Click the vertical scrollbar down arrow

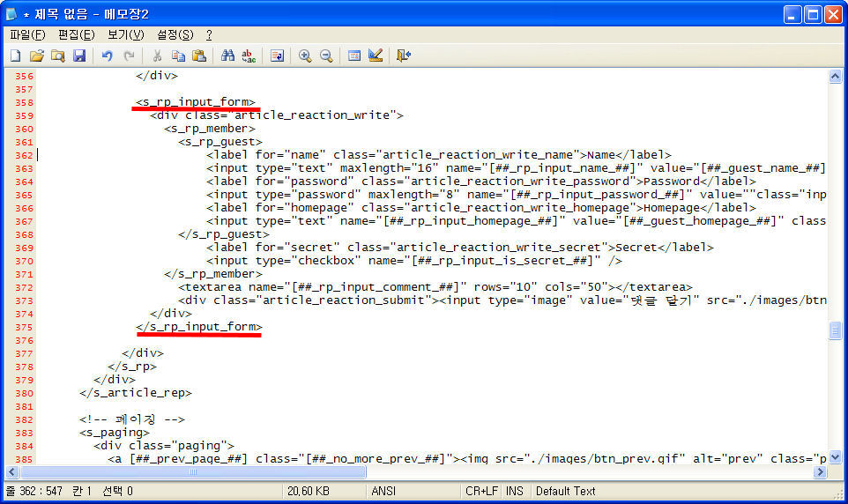pyautogui.click(x=835, y=457)
